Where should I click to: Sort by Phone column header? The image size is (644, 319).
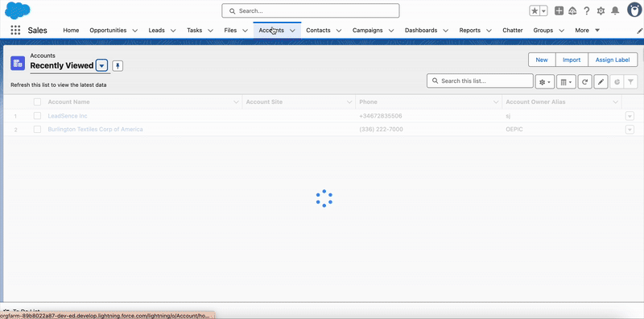[368, 102]
